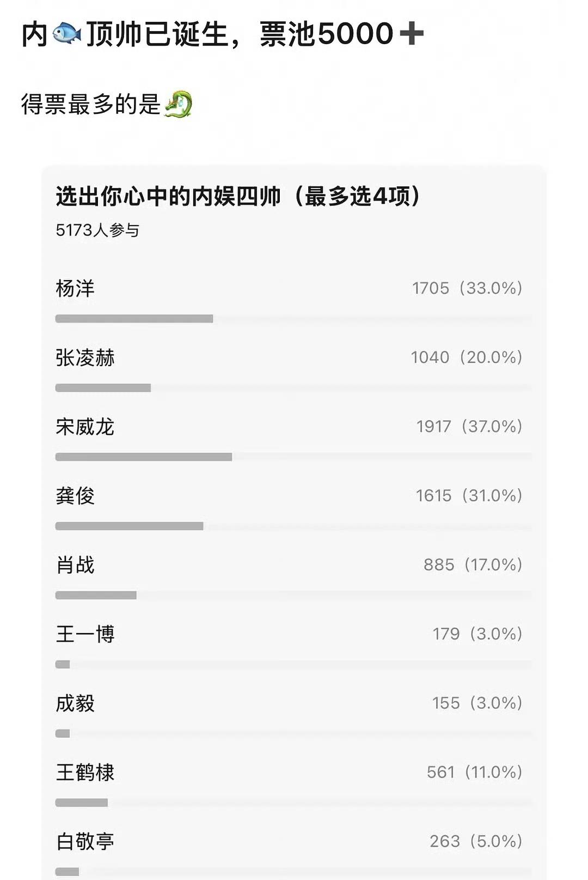
Task: Select the 宋威龙 poll option
Action: [294, 439]
